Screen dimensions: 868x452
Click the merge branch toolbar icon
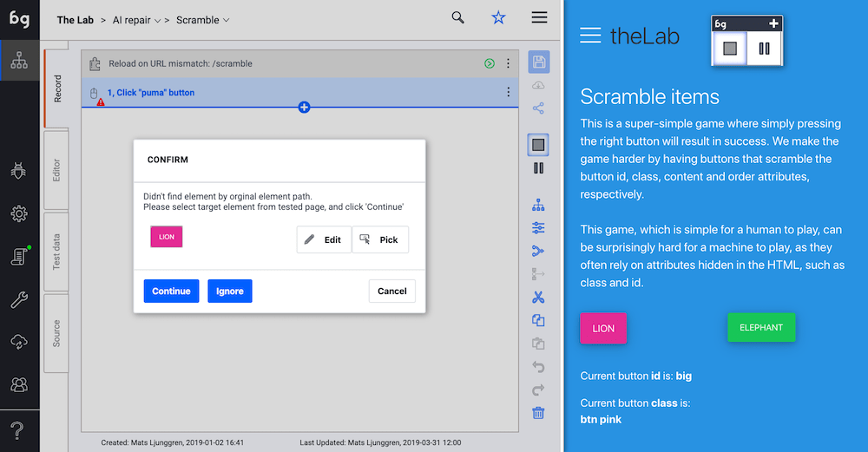pos(538,251)
